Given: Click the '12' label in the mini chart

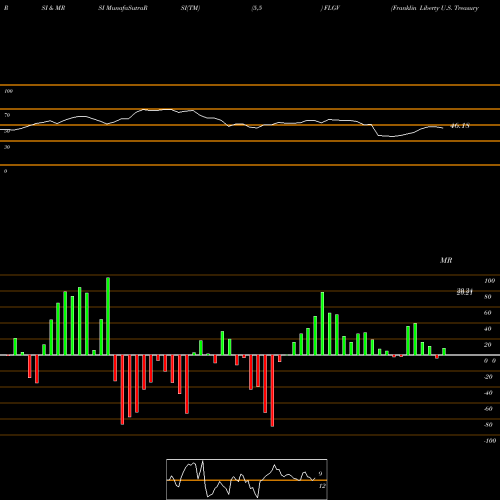Looking at the screenshot, I should click(322, 486).
